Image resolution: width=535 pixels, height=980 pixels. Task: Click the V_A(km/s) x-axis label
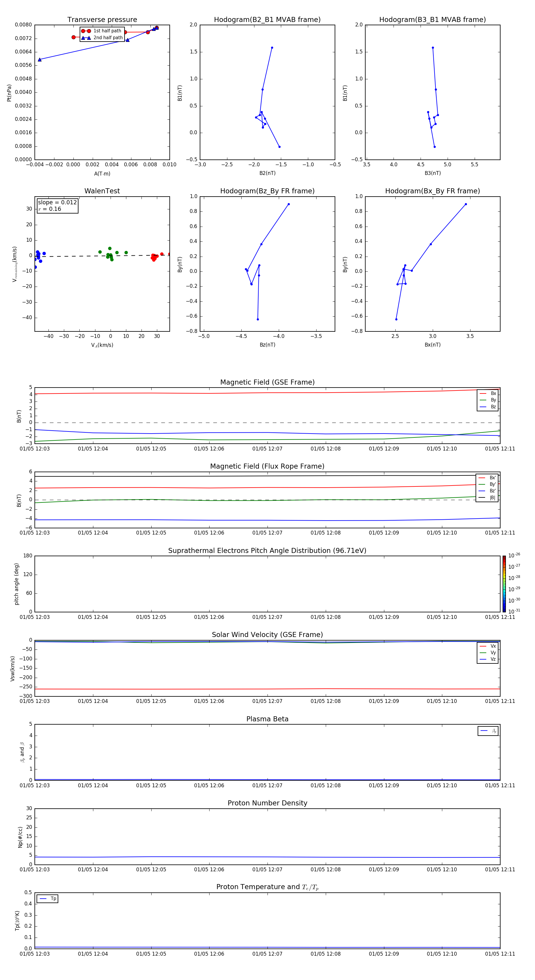coord(102,345)
